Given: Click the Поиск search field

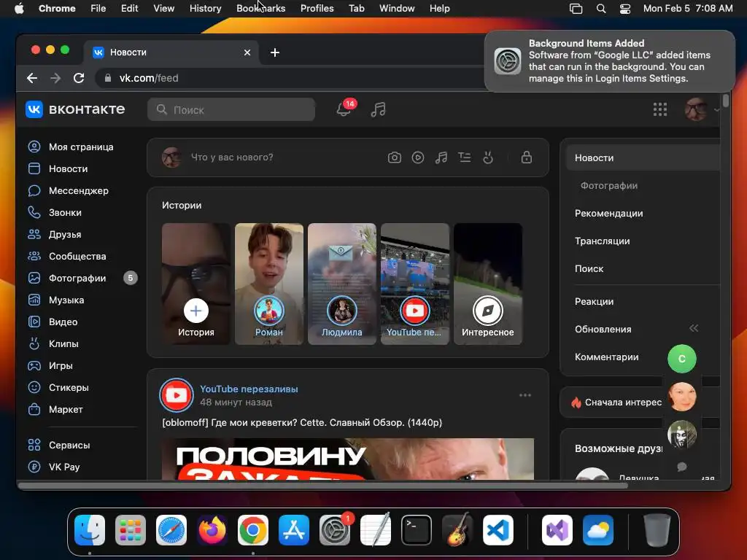Looking at the screenshot, I should pos(231,109).
